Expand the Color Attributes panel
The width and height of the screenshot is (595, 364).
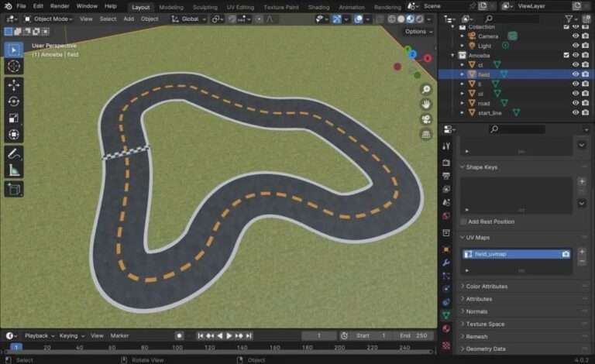[x=487, y=287]
